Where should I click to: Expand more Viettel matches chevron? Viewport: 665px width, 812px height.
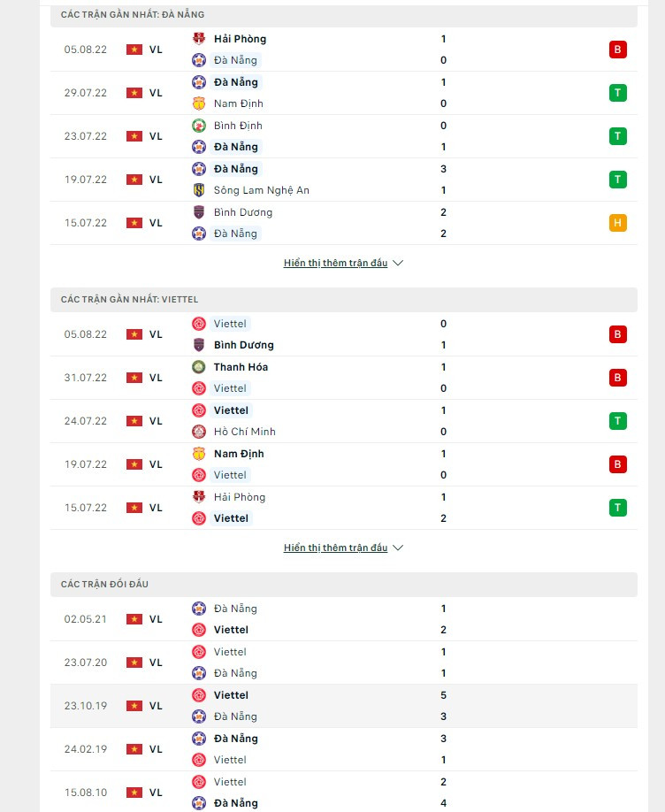(398, 548)
